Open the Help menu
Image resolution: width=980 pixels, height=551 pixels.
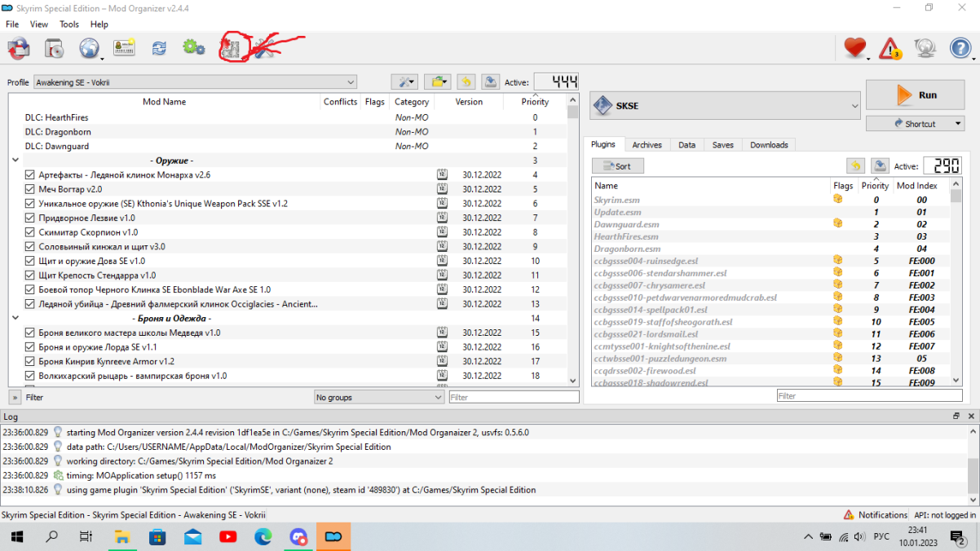point(99,24)
